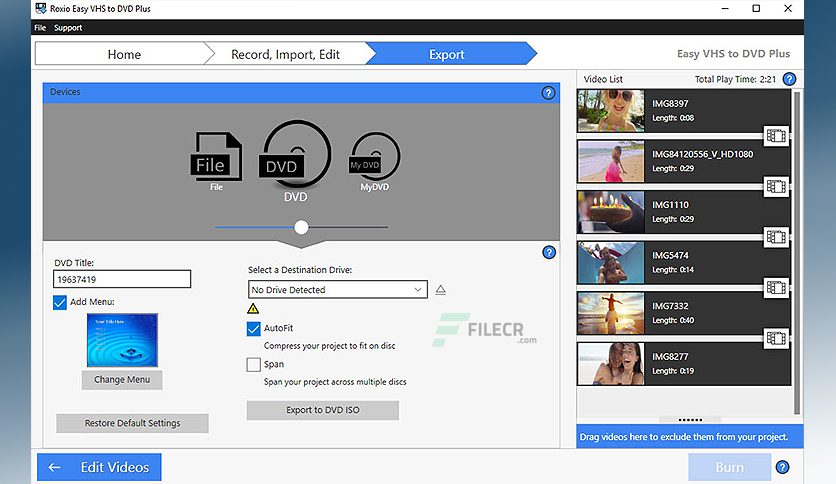Click the Change Menu button
Viewport: 836px width, 484px height.
pyautogui.click(x=122, y=380)
